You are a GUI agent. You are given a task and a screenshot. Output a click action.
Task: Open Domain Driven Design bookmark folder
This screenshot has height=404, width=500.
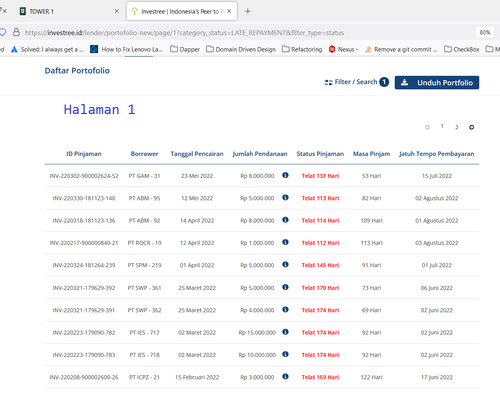[x=241, y=49]
